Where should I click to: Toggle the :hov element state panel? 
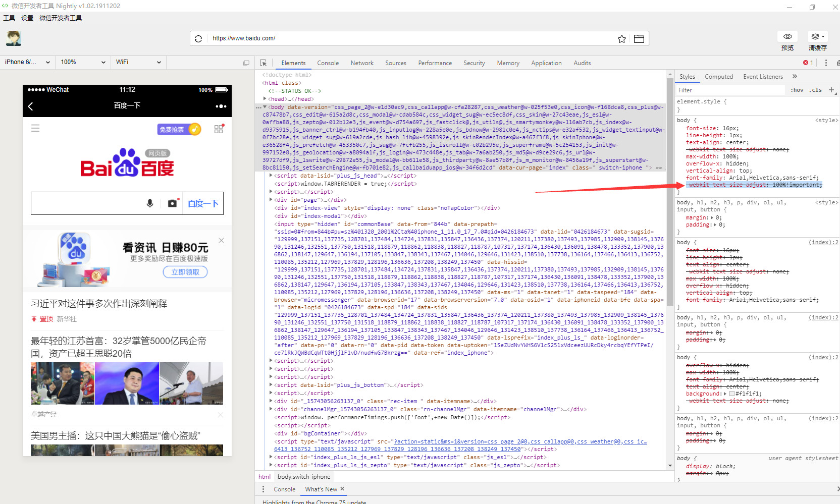pyautogui.click(x=797, y=90)
